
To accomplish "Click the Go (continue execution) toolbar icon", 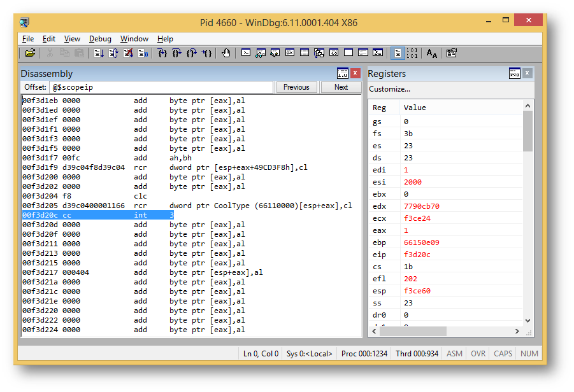I will (x=99, y=53).
